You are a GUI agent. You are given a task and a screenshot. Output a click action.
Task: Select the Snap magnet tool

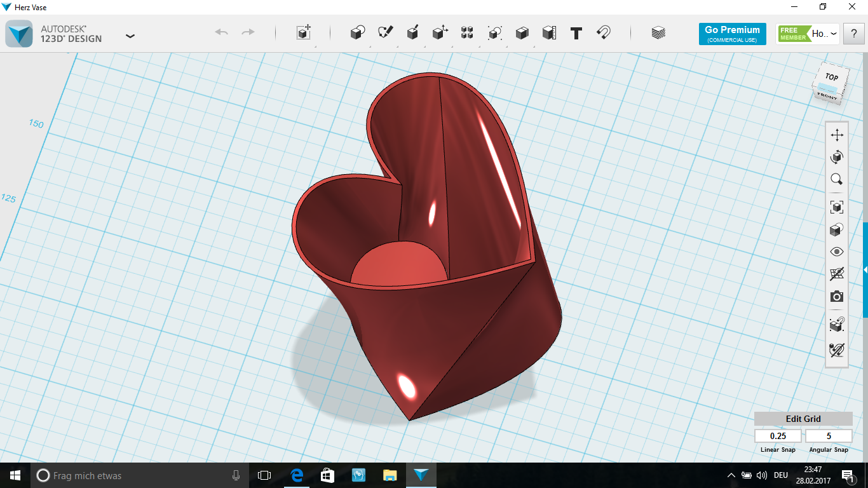604,32
